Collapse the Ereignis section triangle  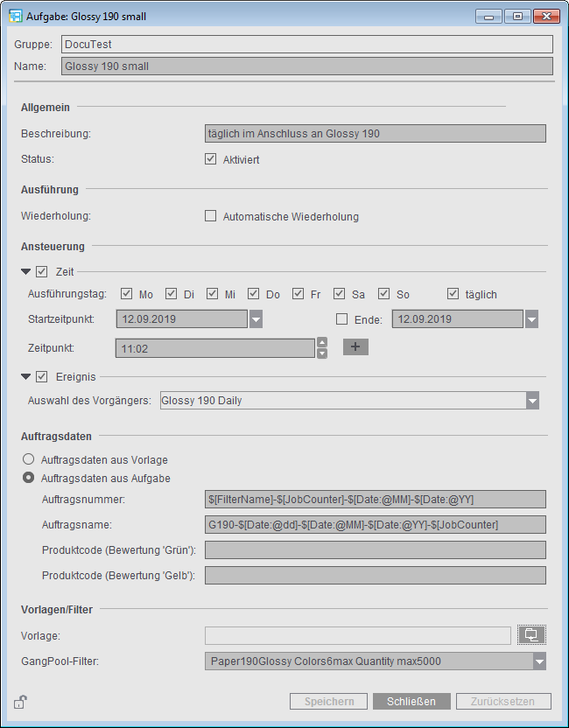click(x=26, y=376)
